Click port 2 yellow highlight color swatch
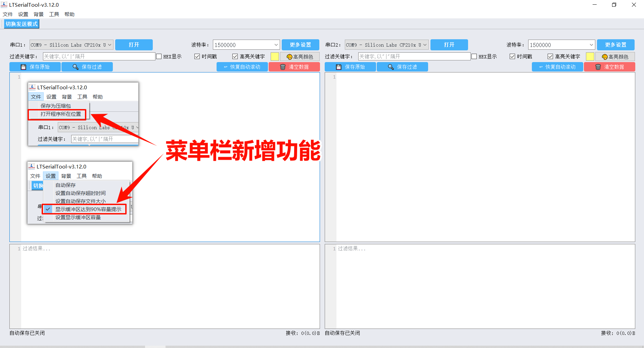Image resolution: width=644 pixels, height=348 pixels. [x=590, y=56]
